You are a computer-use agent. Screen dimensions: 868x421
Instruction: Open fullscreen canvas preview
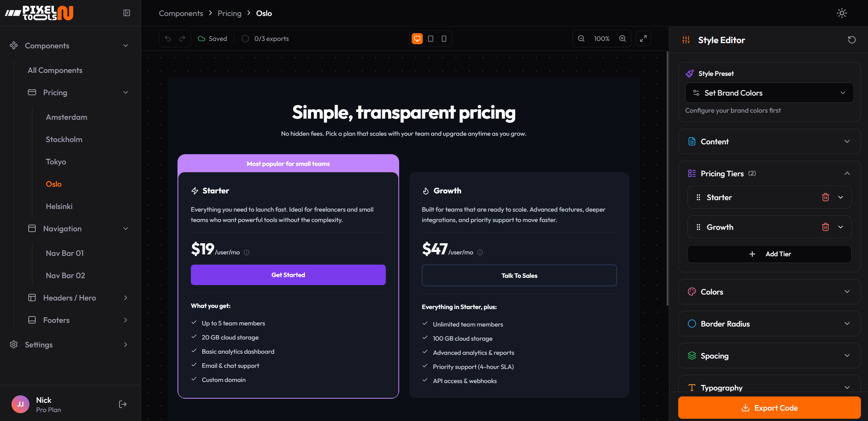643,38
